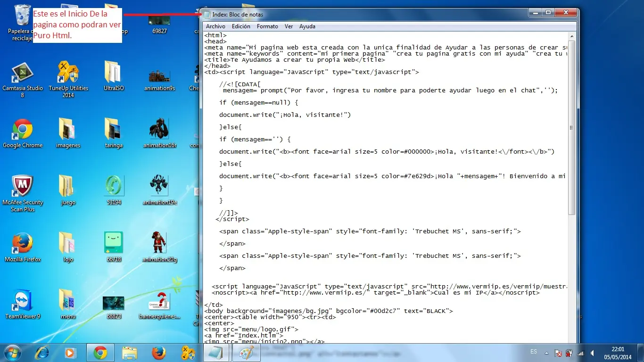Open the Ayuda menu
This screenshot has width=644, height=362.
click(307, 26)
